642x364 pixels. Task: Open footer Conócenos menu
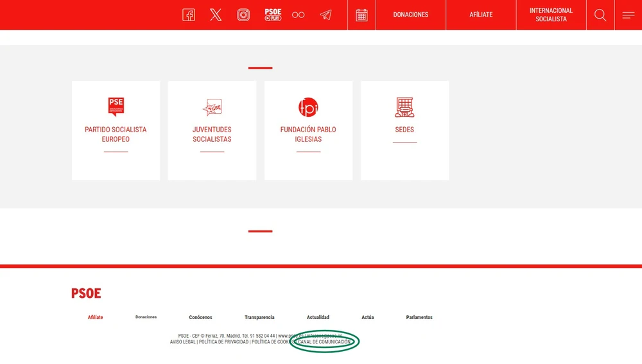click(200, 317)
